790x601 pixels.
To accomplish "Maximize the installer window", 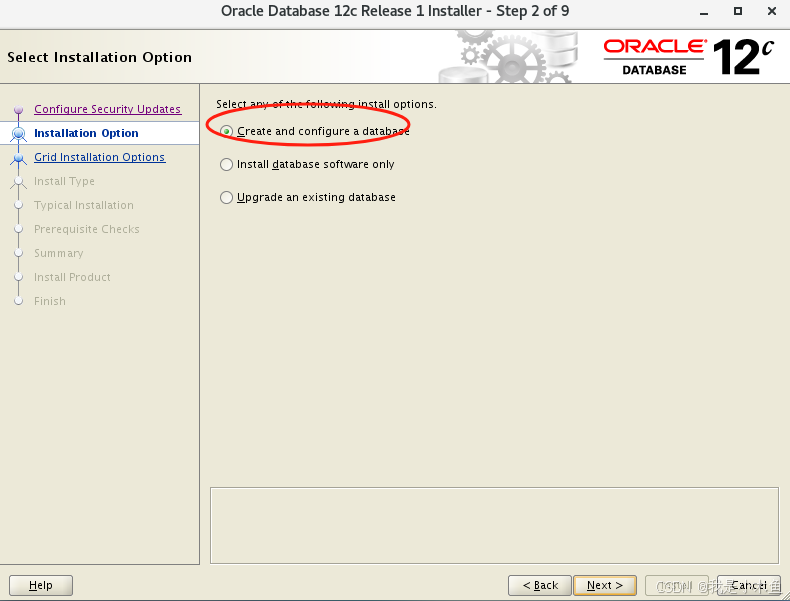I will pos(738,11).
